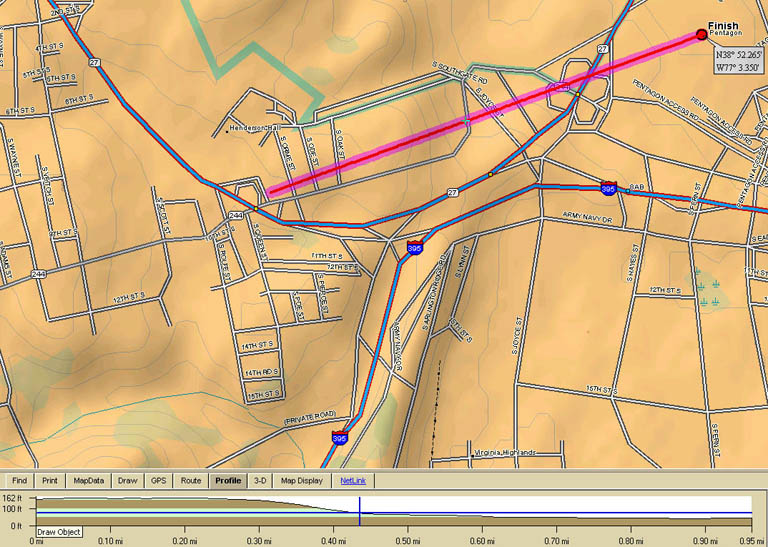This screenshot has height=547, width=768.
Task: Follow the NetLink link
Action: 353,481
